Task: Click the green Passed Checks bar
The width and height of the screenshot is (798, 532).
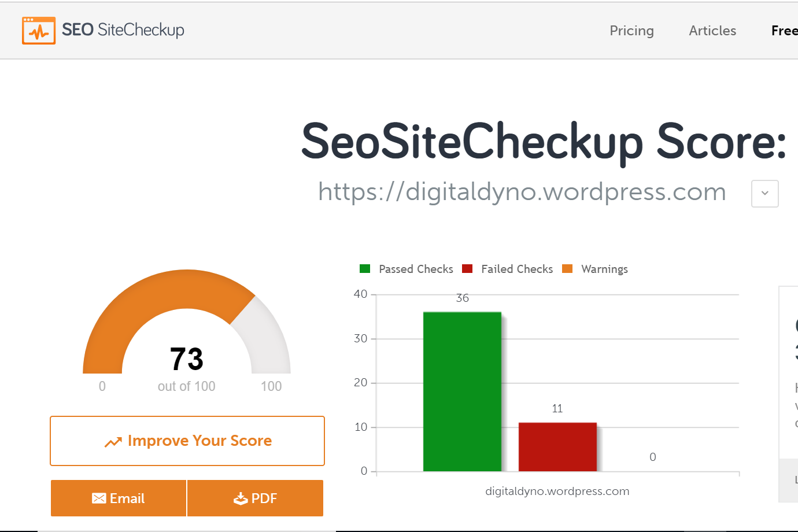Action: coord(462,391)
